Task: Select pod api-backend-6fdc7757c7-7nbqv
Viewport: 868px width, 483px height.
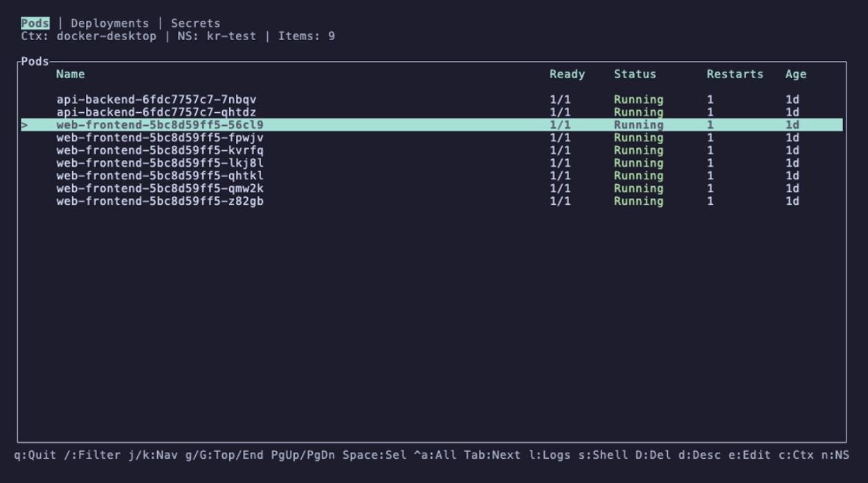Action: (x=156, y=100)
